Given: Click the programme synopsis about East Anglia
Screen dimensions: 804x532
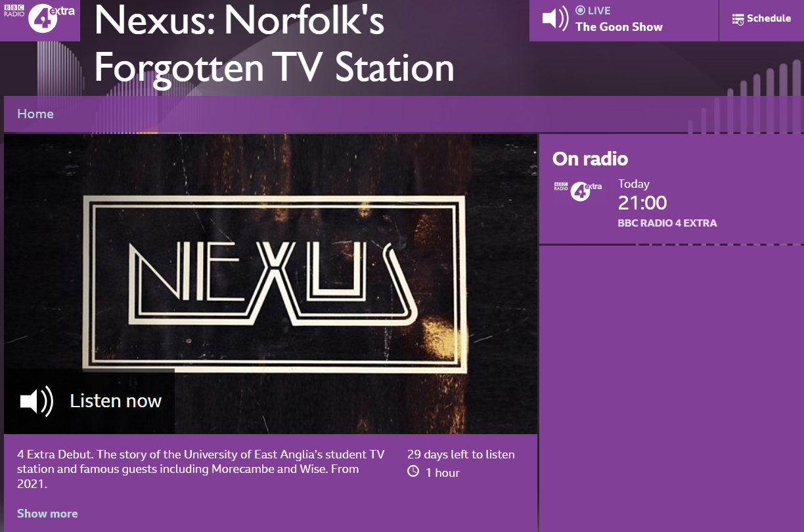Looking at the screenshot, I should click(201, 469).
